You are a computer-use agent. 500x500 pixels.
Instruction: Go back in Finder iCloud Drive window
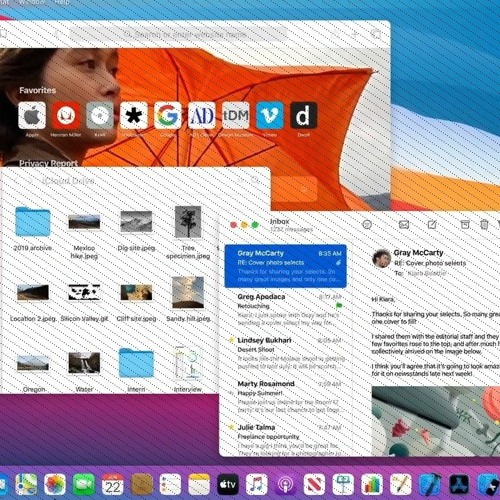(x=16, y=181)
